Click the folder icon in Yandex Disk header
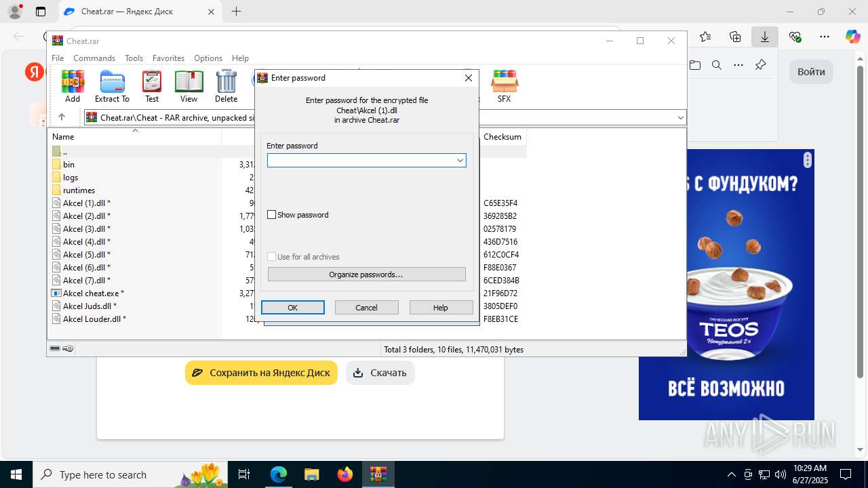Viewport: 868px width, 488px height. click(x=695, y=65)
